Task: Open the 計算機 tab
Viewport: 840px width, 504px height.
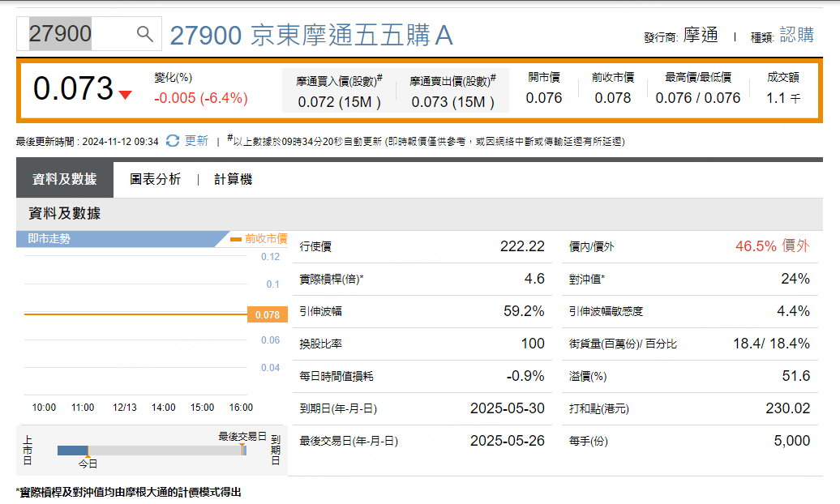Action: coord(233,179)
